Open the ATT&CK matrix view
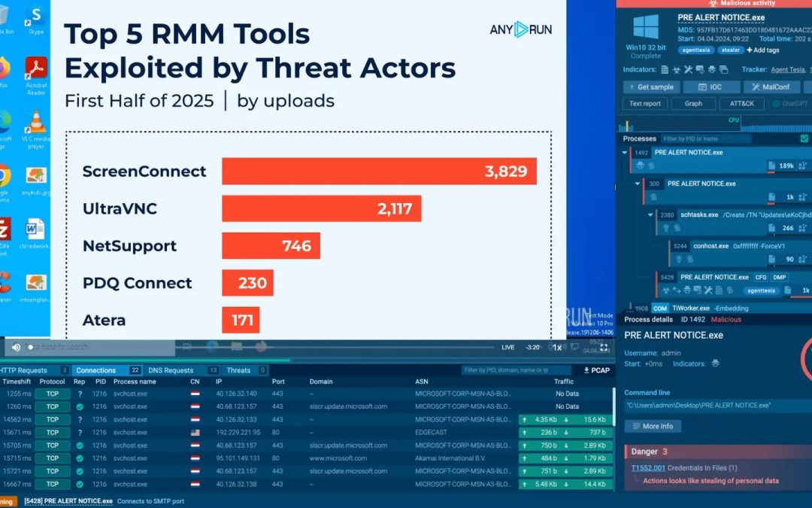Screen dimensions: 812x508 click(742, 104)
